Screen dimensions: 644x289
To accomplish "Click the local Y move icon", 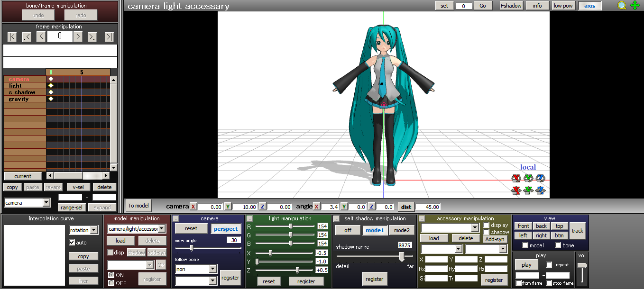I will coord(528,190).
